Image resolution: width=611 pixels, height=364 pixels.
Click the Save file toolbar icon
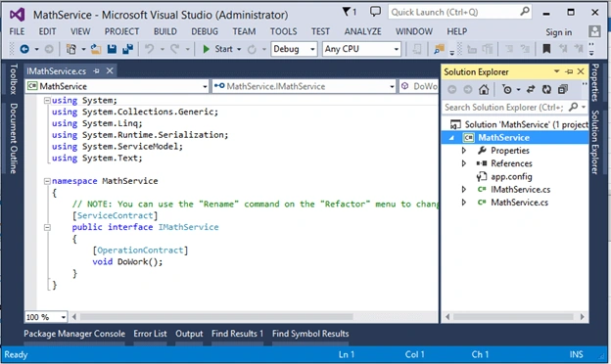112,49
